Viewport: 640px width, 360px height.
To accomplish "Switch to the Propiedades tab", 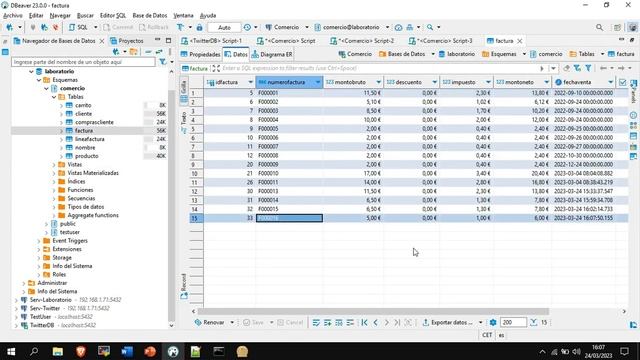I will click(x=200, y=54).
